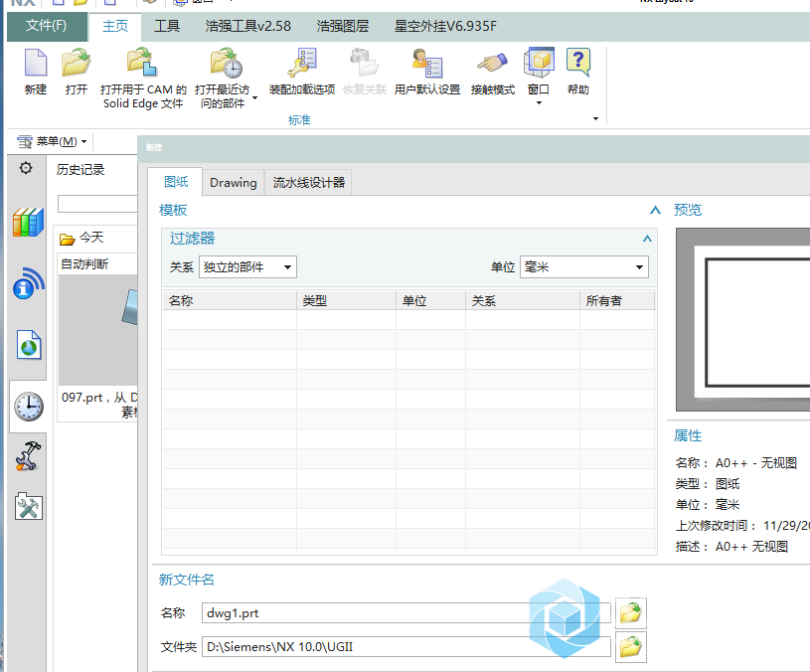Sort by 所有者 column header
The height and width of the screenshot is (672, 810).
617,300
